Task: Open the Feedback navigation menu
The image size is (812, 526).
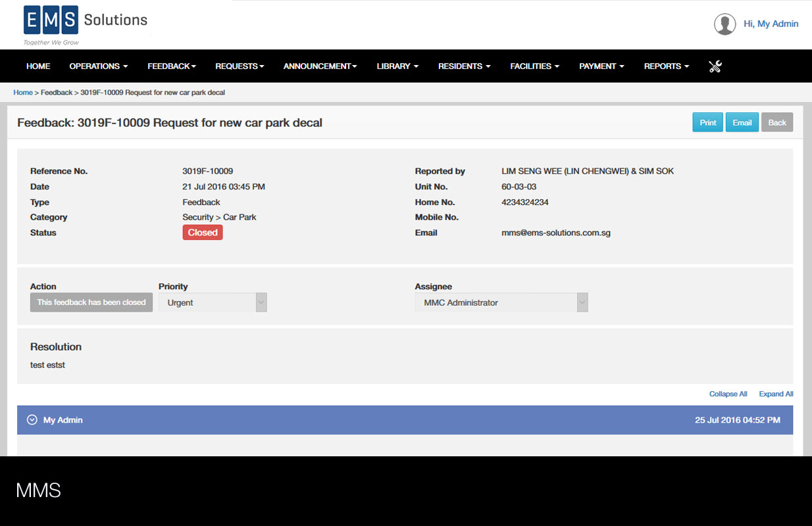Action: (x=172, y=66)
